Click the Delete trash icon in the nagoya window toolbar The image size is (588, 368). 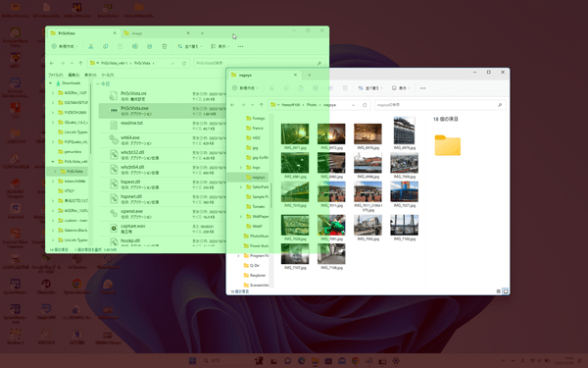[x=345, y=88]
